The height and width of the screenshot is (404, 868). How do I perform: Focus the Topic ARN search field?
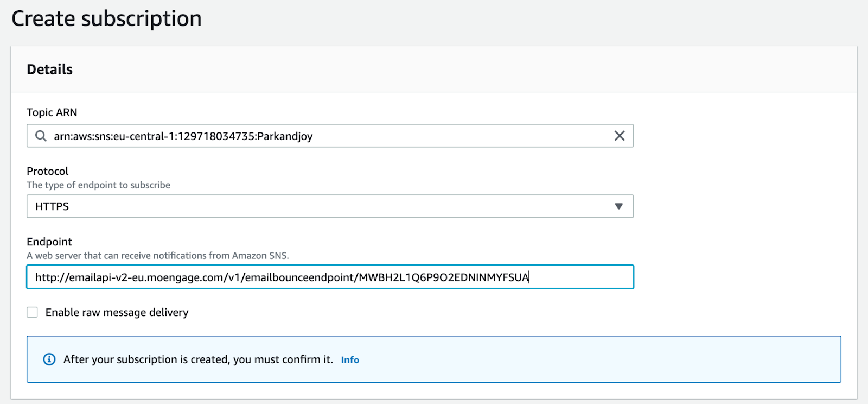(434, 136)
